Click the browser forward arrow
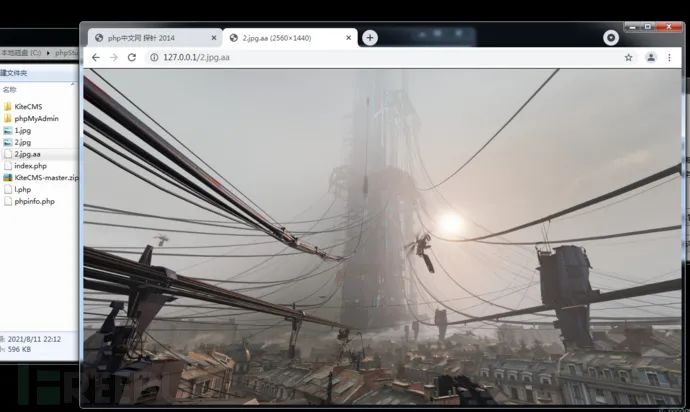This screenshot has height=412, width=690. [x=114, y=58]
